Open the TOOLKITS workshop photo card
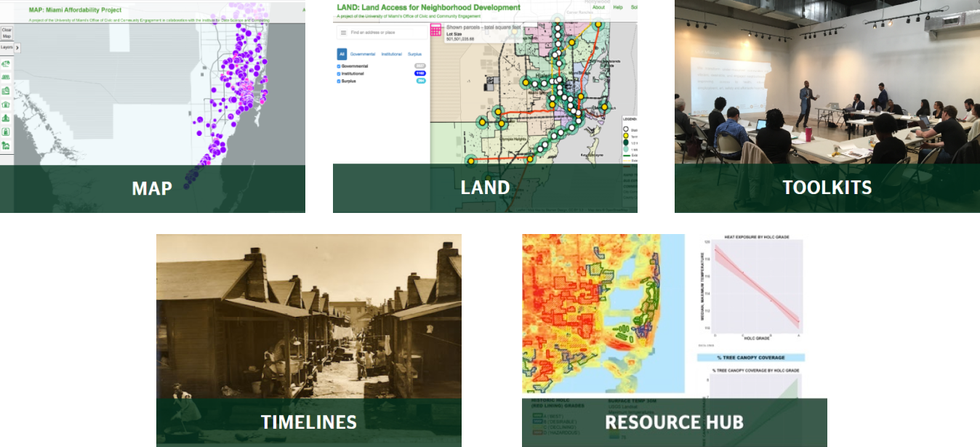 pos(827,107)
